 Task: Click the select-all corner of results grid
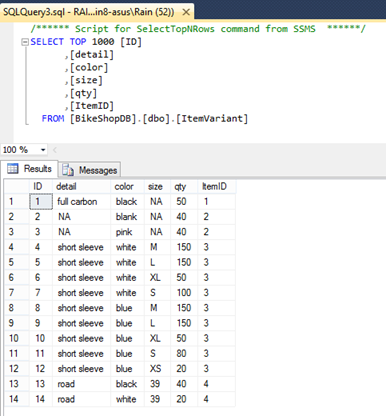point(17,186)
